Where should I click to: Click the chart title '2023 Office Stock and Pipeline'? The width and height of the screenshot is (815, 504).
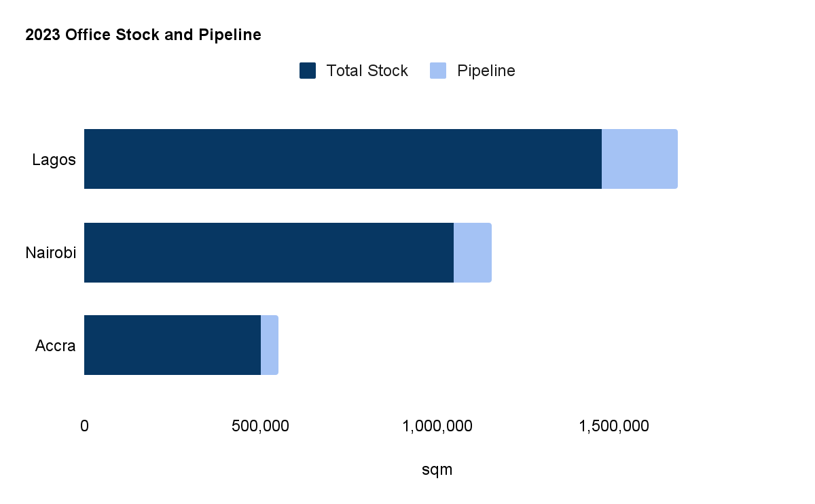pyautogui.click(x=143, y=35)
